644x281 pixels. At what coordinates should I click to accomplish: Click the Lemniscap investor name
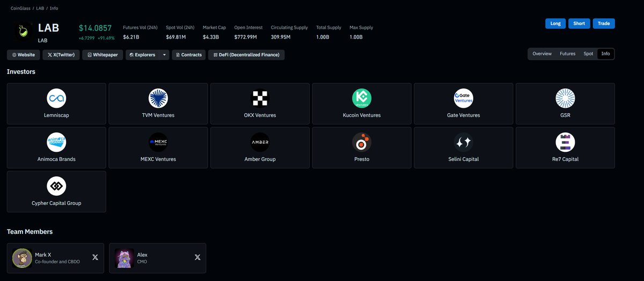click(x=56, y=115)
